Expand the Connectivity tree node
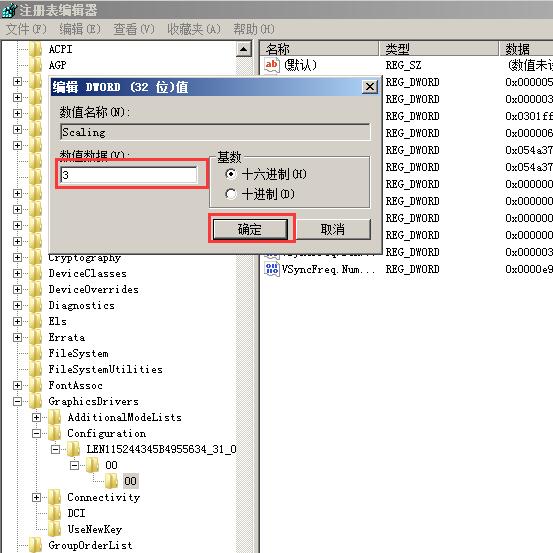 pos(36,497)
